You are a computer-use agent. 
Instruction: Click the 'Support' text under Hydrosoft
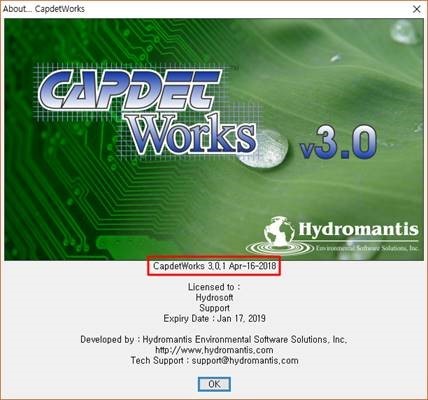click(x=214, y=308)
